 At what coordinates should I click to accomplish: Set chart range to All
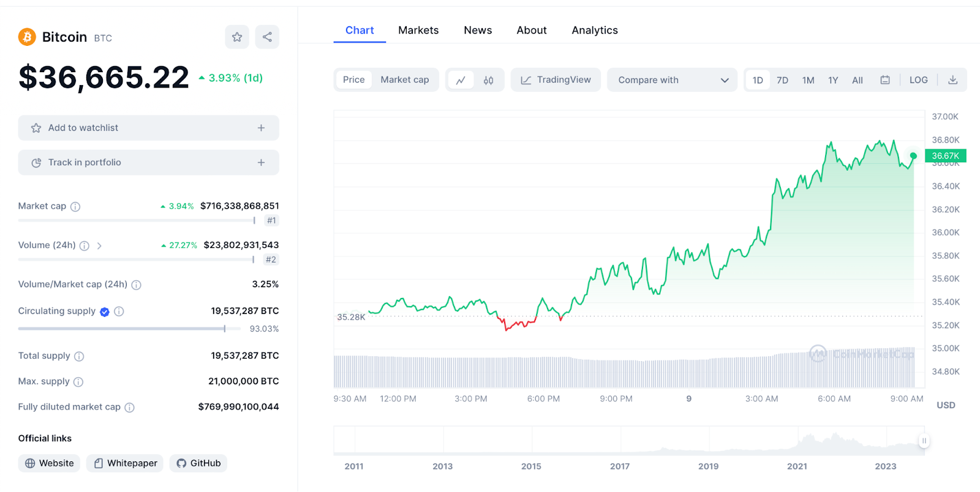click(858, 80)
